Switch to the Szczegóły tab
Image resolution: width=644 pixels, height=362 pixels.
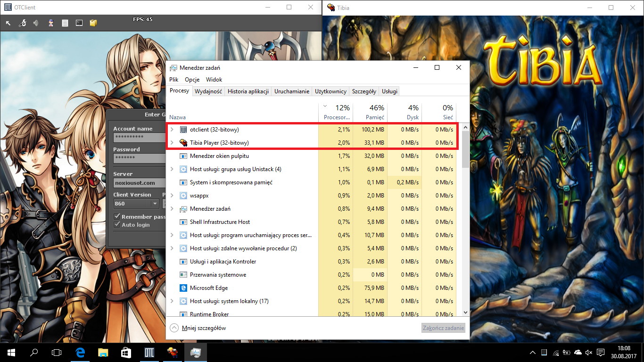364,91
